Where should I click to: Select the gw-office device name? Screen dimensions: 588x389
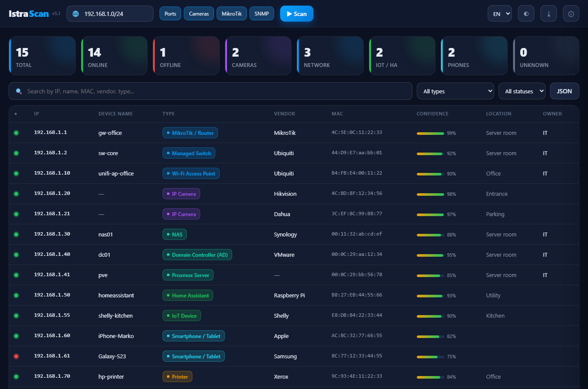click(110, 133)
